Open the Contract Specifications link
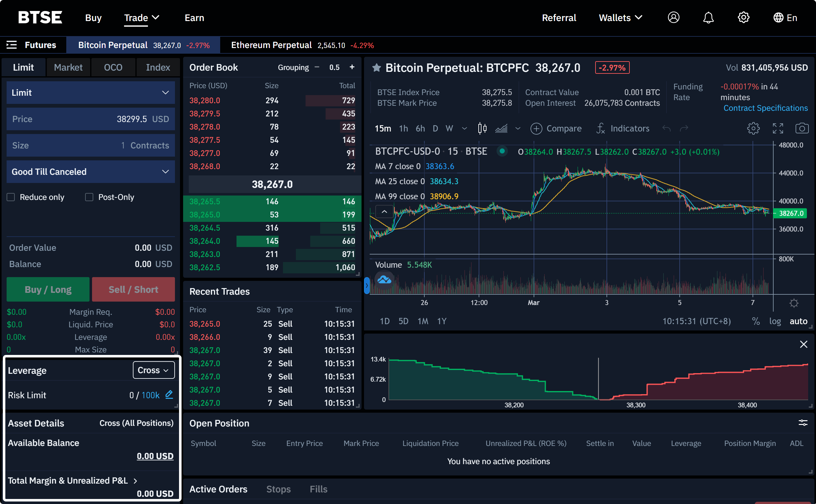The image size is (816, 504). tap(765, 108)
